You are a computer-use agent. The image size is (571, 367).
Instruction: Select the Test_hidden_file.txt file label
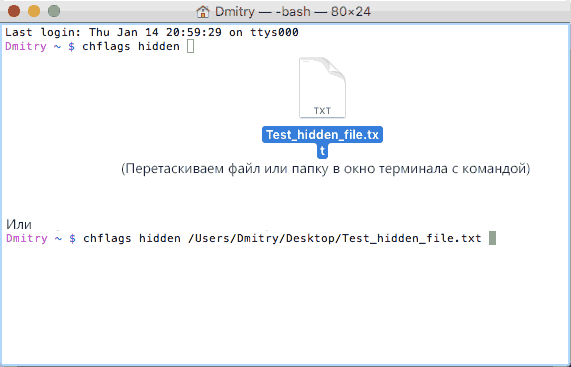tap(322, 142)
